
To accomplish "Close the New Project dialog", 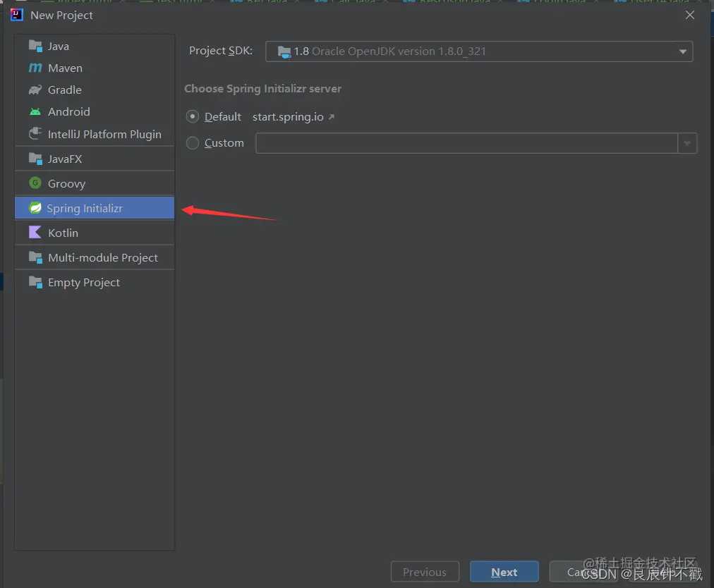I will coord(690,15).
